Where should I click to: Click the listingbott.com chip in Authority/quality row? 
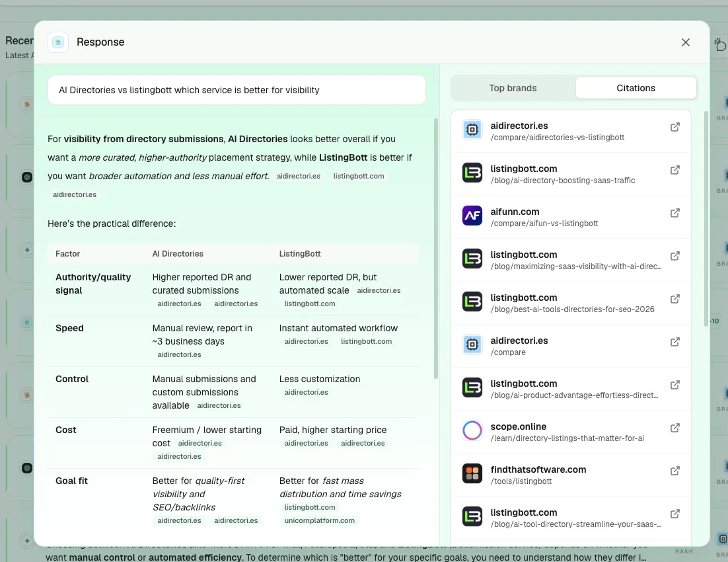point(310,303)
